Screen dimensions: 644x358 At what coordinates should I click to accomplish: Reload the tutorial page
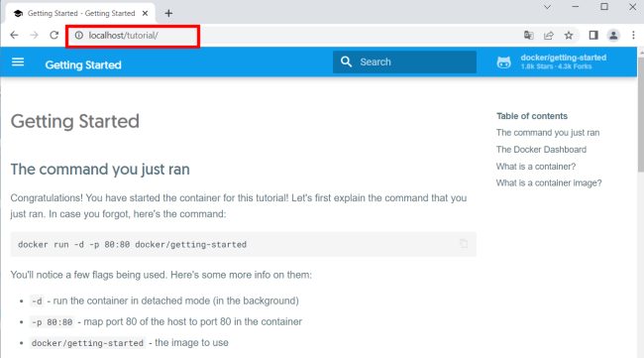tap(54, 36)
